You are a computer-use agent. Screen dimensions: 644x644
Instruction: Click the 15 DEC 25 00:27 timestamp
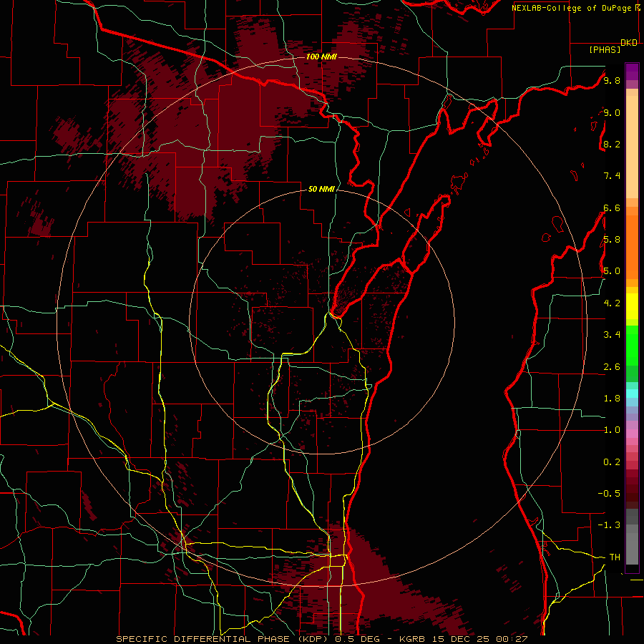[479, 639]
